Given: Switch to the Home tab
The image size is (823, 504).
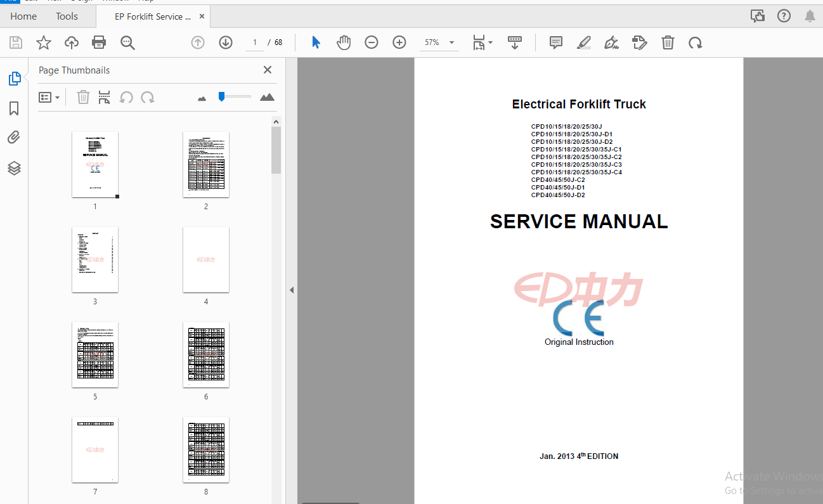Looking at the screenshot, I should [23, 16].
